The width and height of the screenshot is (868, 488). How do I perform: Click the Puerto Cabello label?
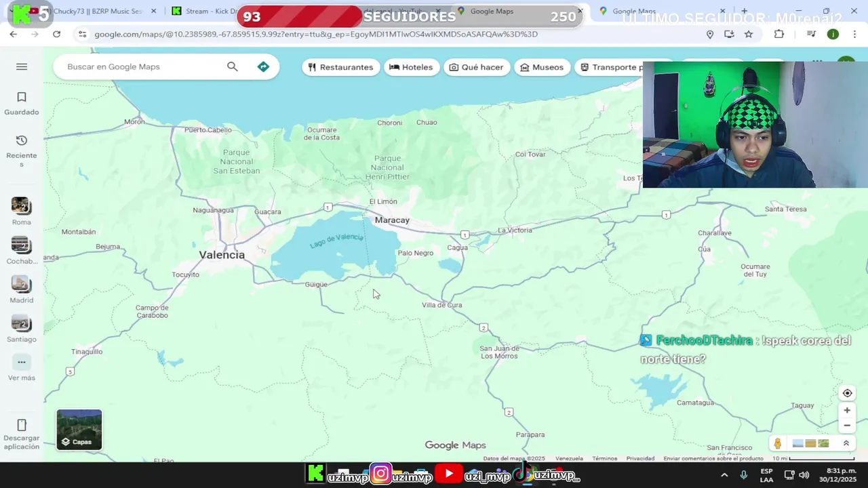tap(208, 130)
